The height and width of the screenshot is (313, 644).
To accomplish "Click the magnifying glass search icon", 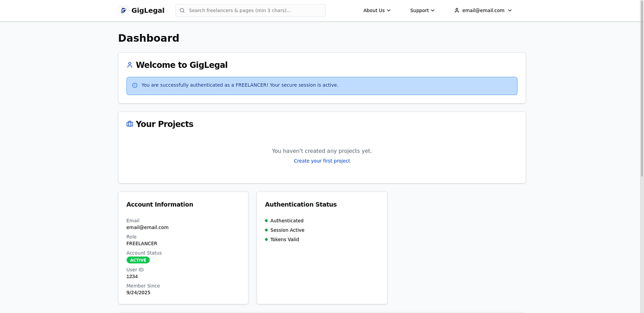I will coord(181,10).
